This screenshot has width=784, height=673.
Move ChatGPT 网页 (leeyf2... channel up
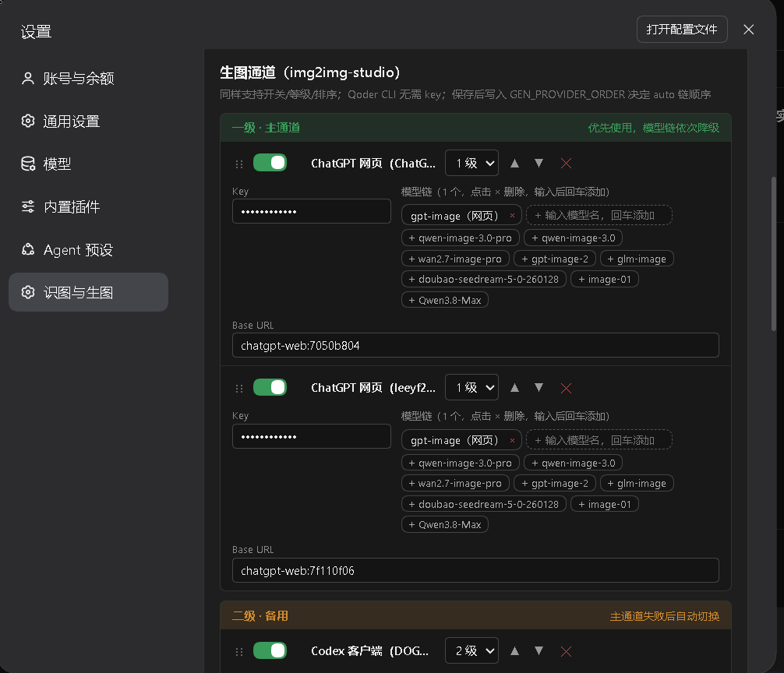tap(514, 387)
